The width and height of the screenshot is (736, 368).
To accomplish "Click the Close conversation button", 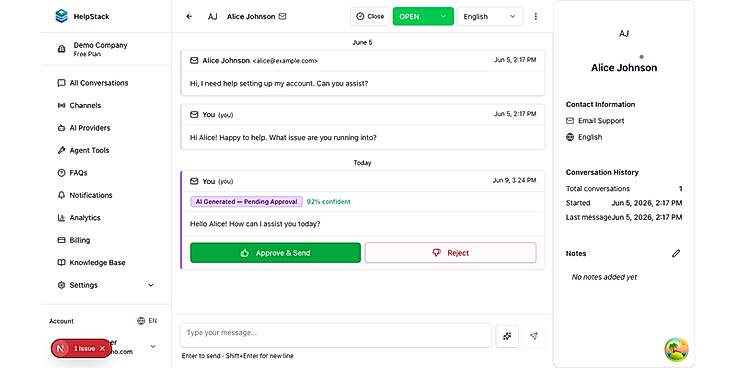I will click(x=370, y=16).
